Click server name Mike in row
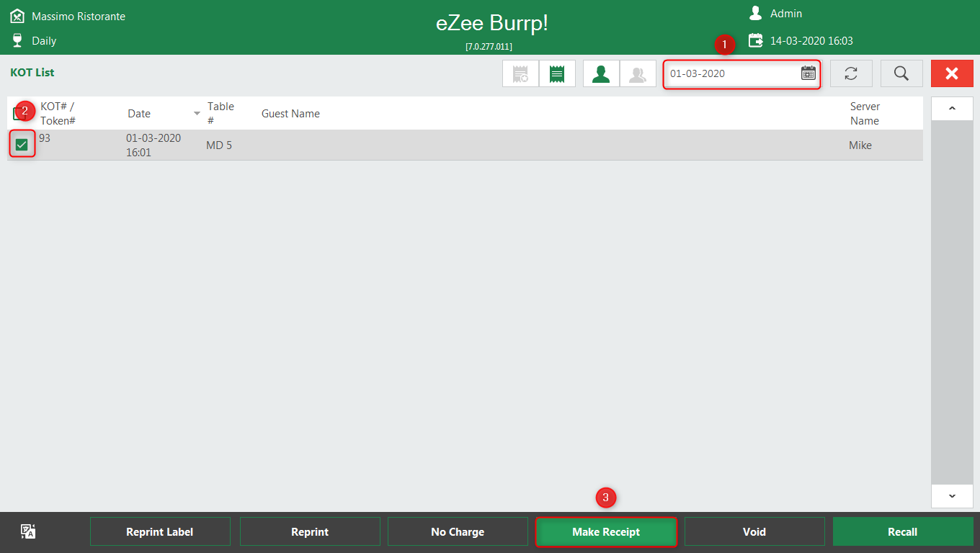Image resolution: width=980 pixels, height=553 pixels. [860, 145]
